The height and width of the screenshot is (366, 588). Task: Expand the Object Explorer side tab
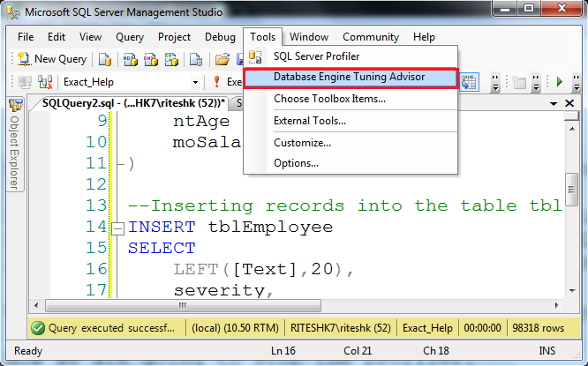pyautogui.click(x=15, y=145)
